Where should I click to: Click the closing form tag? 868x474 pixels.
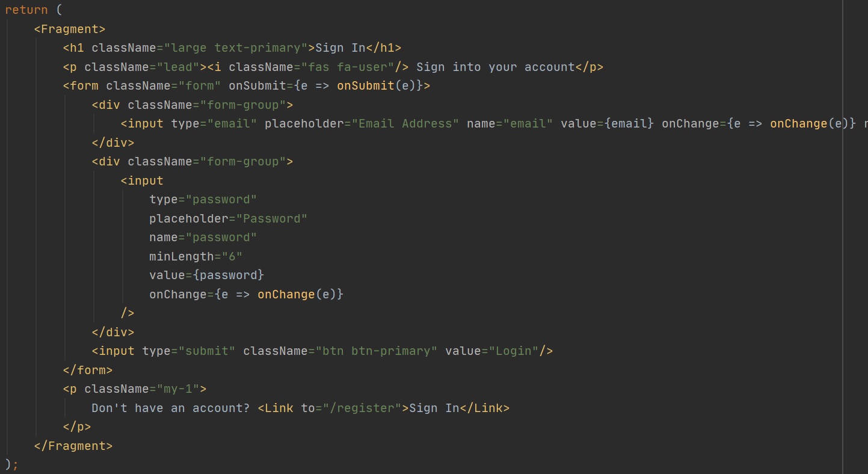(x=88, y=370)
